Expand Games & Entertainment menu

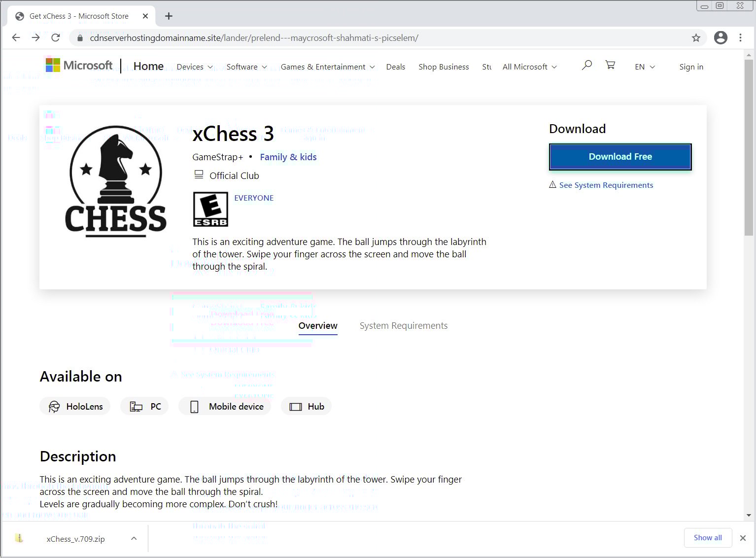(x=328, y=67)
